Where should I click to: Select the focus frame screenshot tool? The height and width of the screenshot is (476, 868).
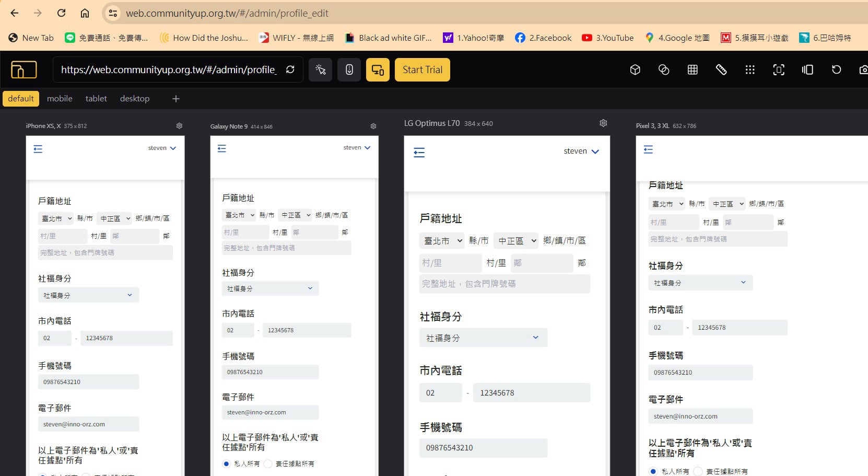tap(779, 69)
